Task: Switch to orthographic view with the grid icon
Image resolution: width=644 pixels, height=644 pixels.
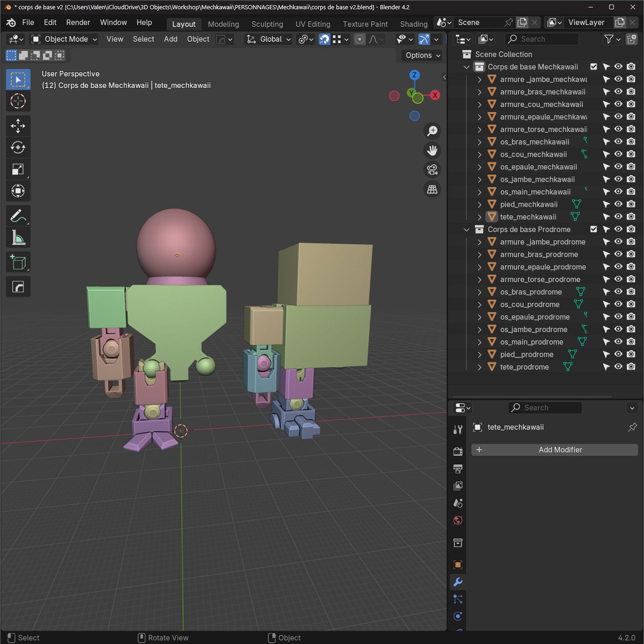Action: click(x=432, y=189)
